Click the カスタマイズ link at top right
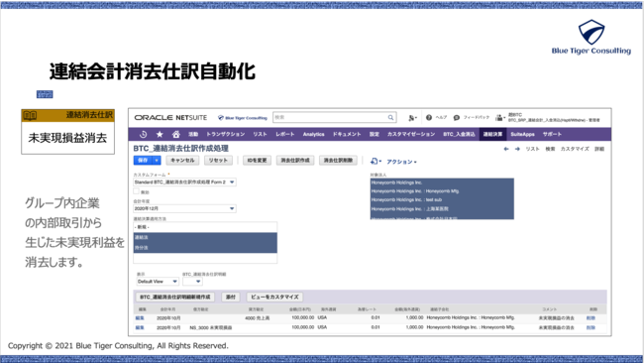Viewport: 644px width, 363px height. coord(575,149)
